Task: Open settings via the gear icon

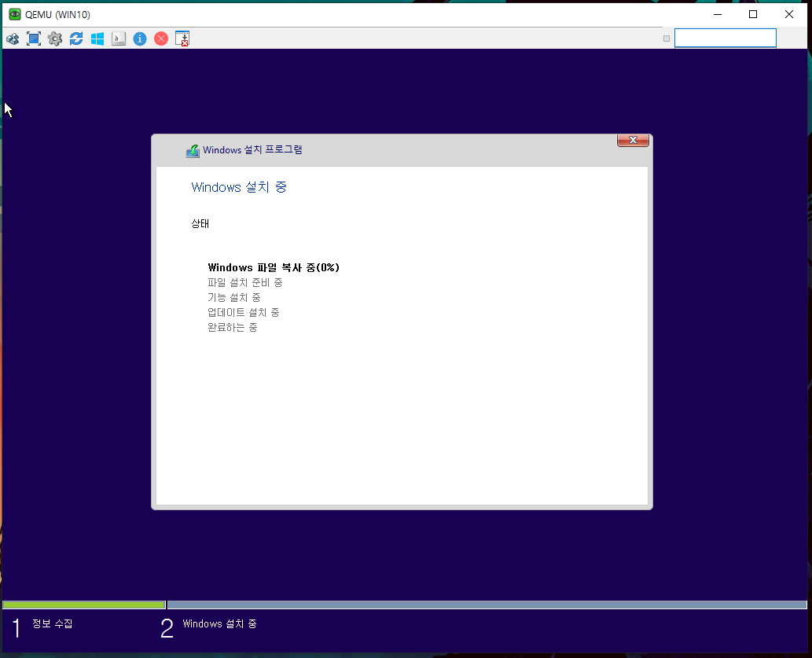Action: tap(55, 39)
